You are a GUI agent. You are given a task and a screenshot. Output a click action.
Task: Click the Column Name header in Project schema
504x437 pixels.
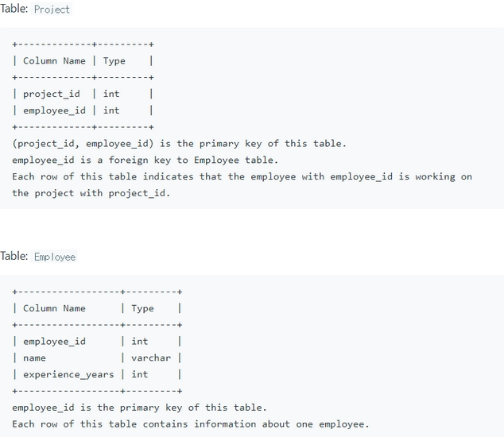tap(54, 60)
